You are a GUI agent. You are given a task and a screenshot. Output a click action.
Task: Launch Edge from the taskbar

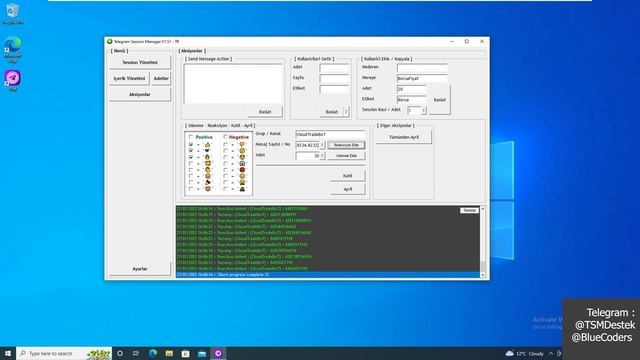pos(153,353)
